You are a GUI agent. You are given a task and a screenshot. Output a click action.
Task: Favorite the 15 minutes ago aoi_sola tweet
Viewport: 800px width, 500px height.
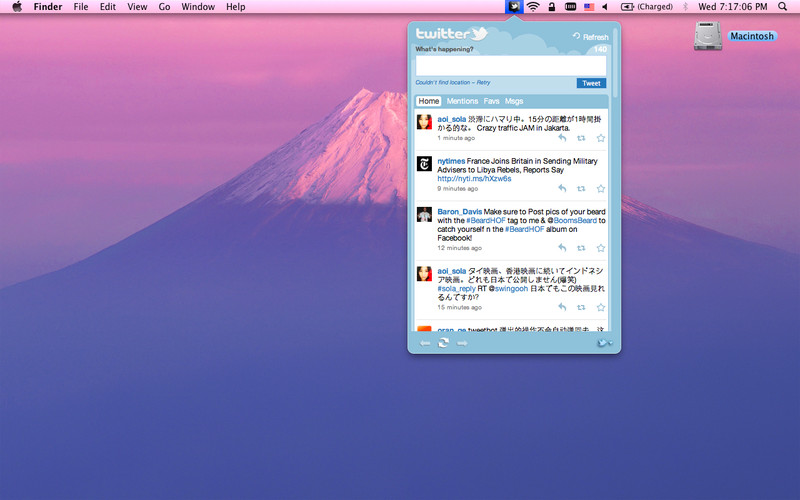pyautogui.click(x=601, y=307)
